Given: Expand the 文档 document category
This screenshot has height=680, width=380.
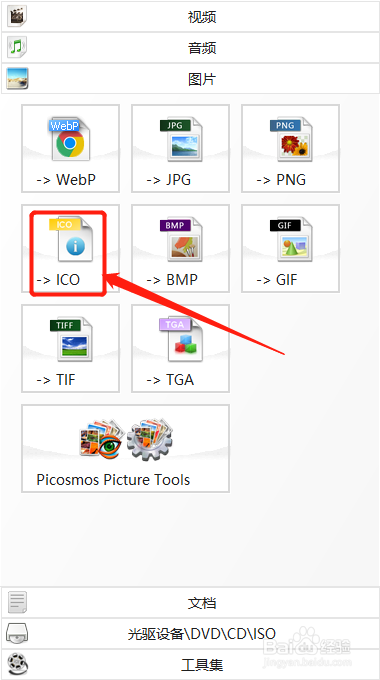Looking at the screenshot, I should click(x=190, y=602).
